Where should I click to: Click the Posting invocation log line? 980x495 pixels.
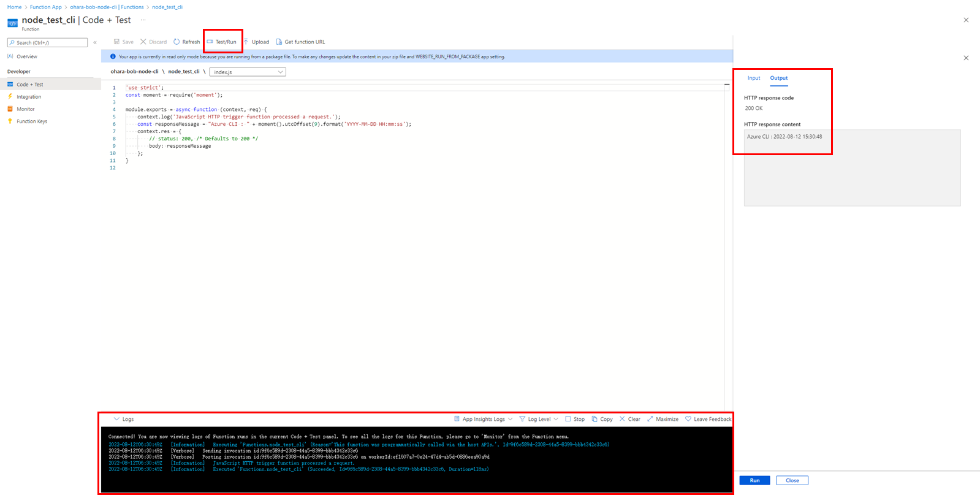point(299,457)
